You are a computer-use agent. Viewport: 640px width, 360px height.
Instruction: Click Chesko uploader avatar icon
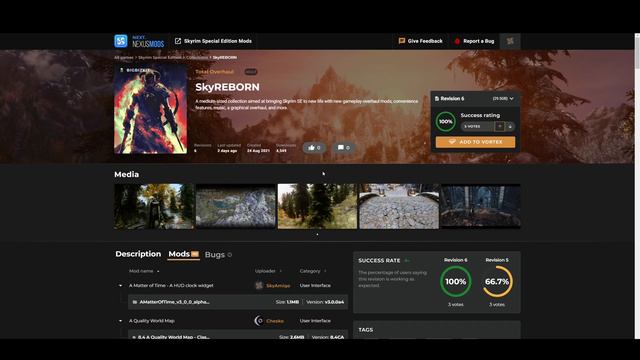[259, 321]
